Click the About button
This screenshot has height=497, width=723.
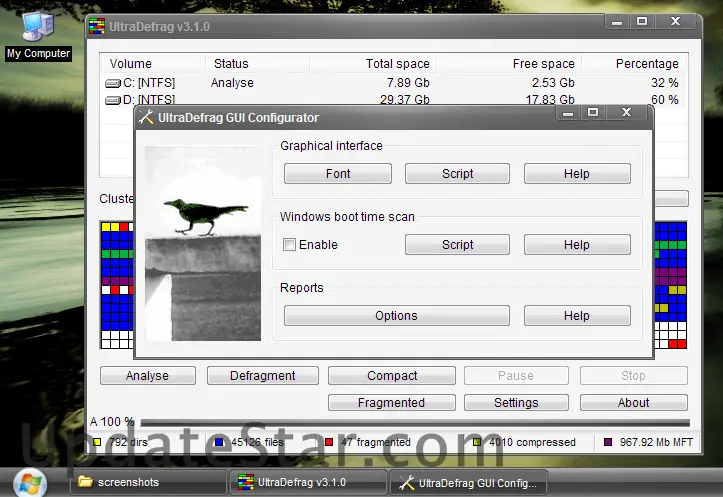[633, 403]
